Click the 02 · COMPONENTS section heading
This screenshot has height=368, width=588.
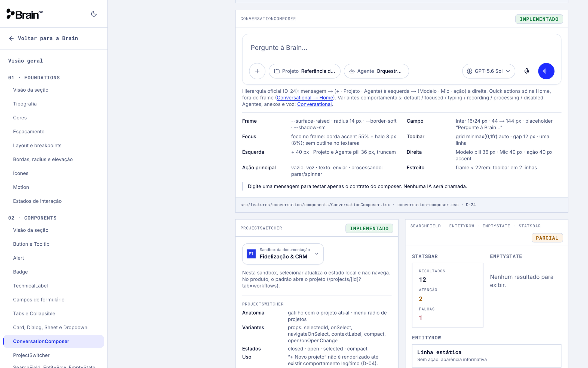click(32, 218)
